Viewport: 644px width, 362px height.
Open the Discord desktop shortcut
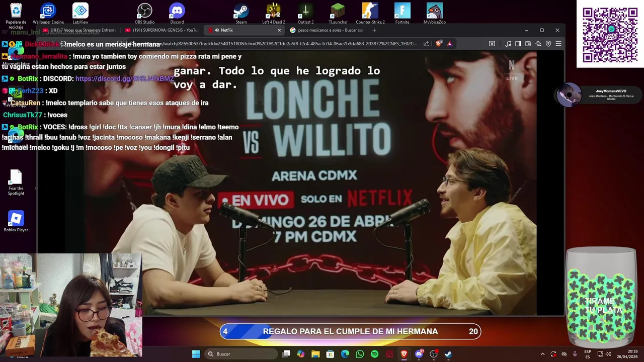point(177,14)
